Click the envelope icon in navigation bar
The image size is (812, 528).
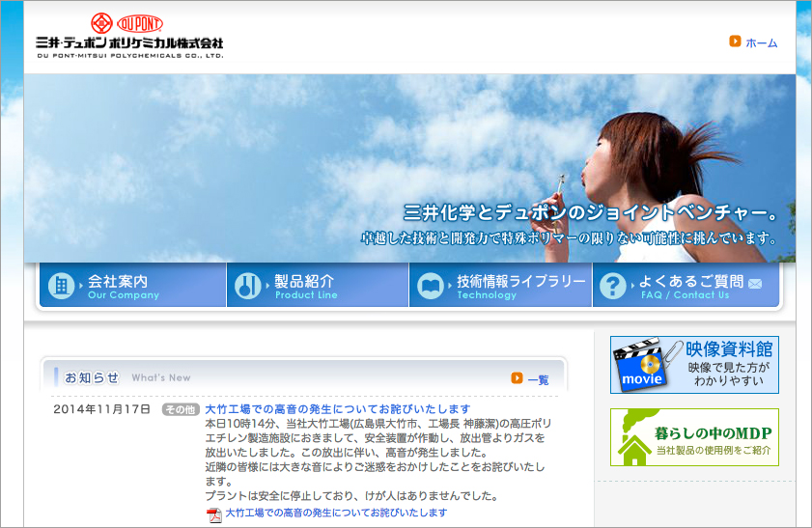pyautogui.click(x=755, y=283)
